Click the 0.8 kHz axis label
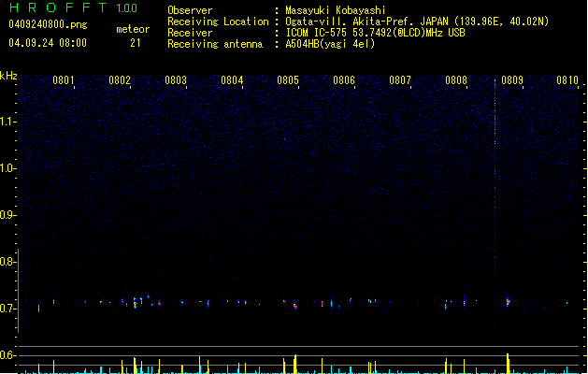 coord(7,262)
